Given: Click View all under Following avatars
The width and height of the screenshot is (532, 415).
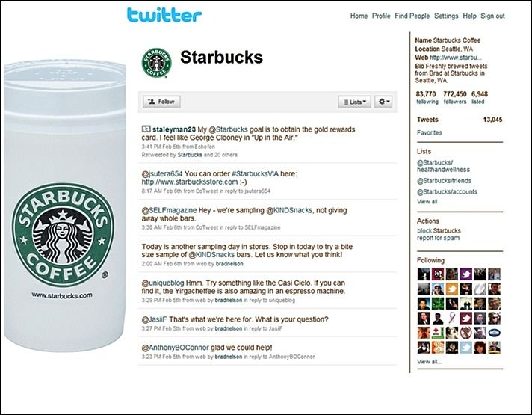Looking at the screenshot, I should [x=429, y=362].
